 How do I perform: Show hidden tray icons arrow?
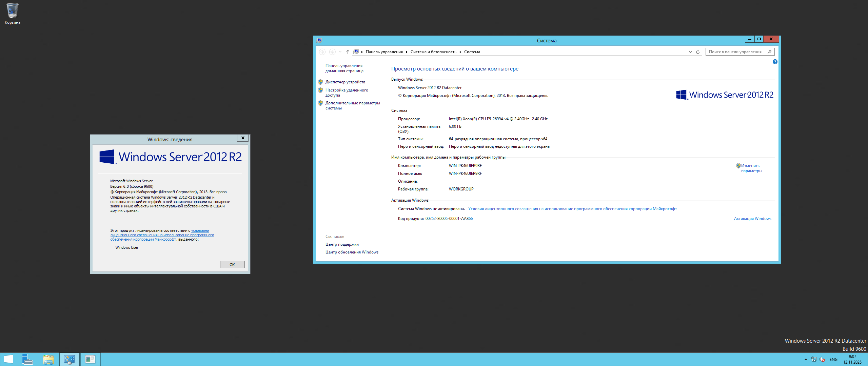tap(806, 359)
